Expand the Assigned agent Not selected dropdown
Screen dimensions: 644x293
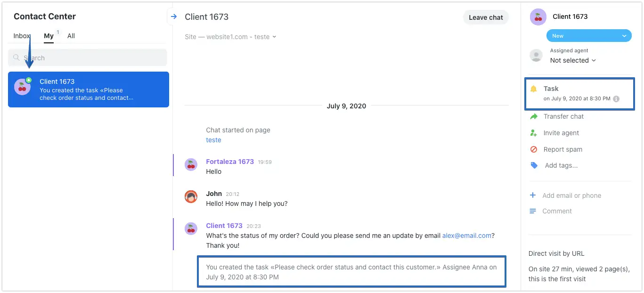tap(573, 60)
